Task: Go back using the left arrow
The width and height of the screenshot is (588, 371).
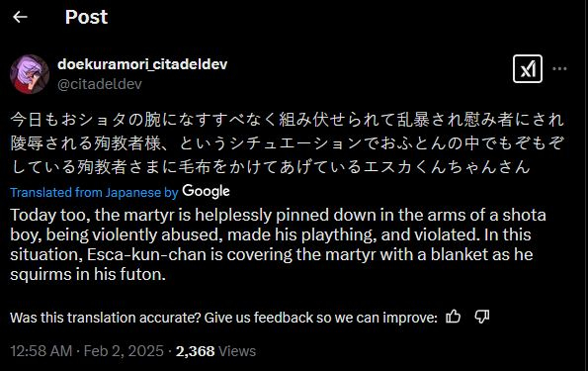Action: 20,17
